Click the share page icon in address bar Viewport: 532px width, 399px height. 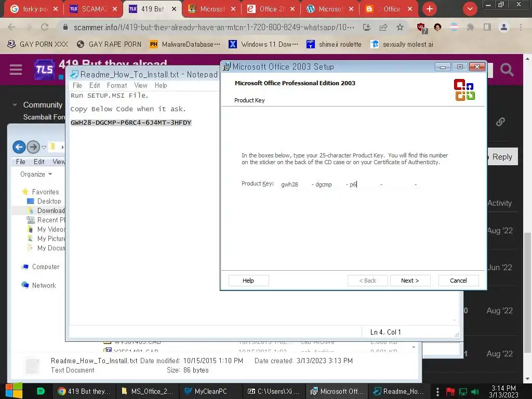pyautogui.click(x=383, y=27)
